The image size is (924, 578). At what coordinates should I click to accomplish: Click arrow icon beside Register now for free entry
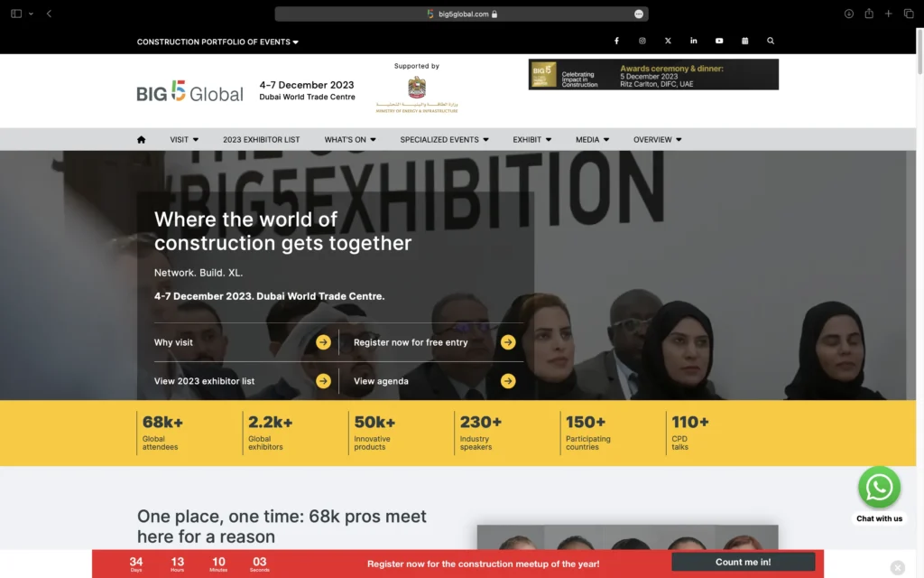pos(508,342)
